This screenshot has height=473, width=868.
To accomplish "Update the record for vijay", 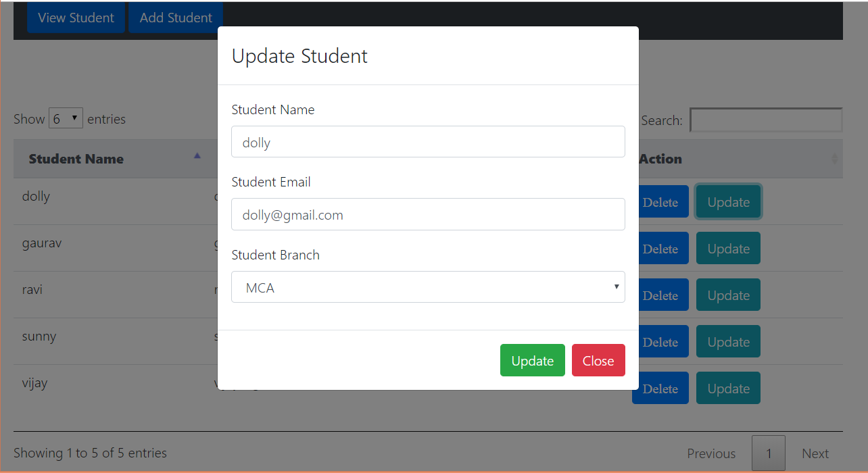I will (728, 388).
